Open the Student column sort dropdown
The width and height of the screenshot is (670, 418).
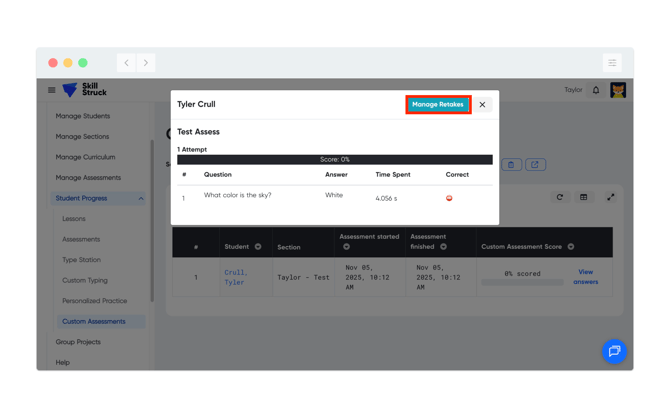pos(258,247)
